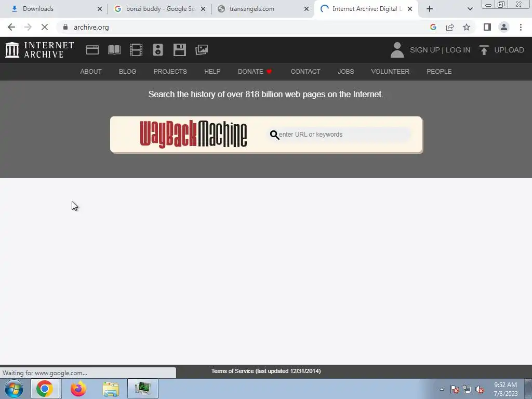
Task: Close the Internet Archive tab
Action: click(x=410, y=9)
